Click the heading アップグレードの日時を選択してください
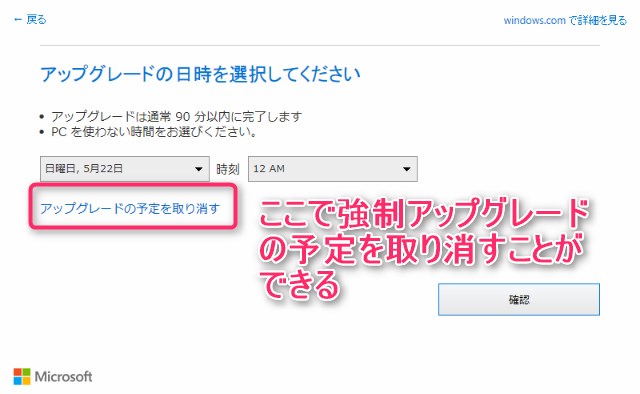The width and height of the screenshot is (640, 394). tap(200, 74)
